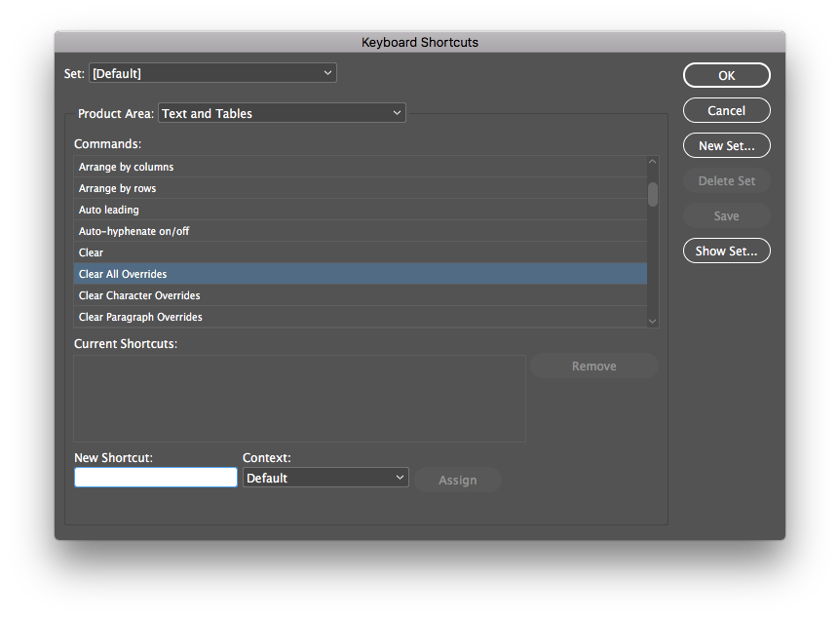Select Clear All Overrides command
840x618 pixels.
click(360, 274)
